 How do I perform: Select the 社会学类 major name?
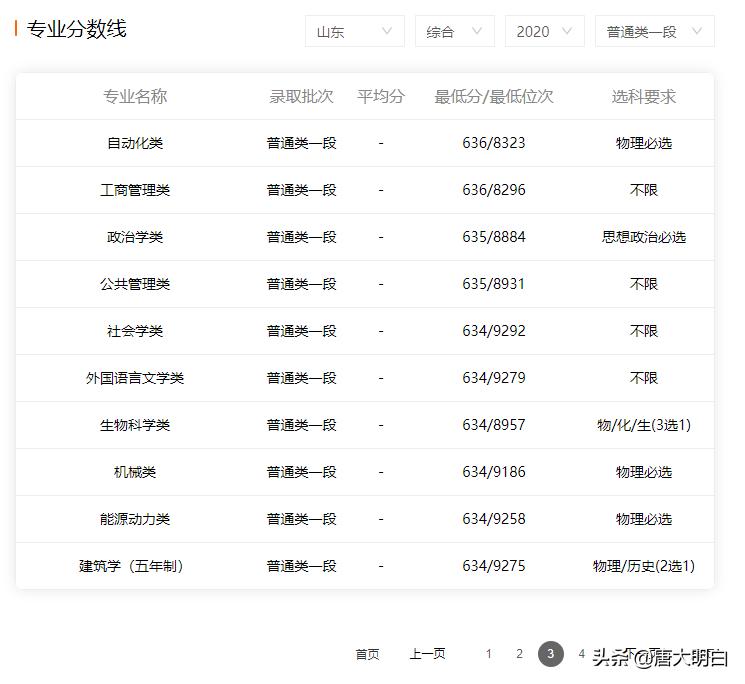pyautogui.click(x=135, y=331)
